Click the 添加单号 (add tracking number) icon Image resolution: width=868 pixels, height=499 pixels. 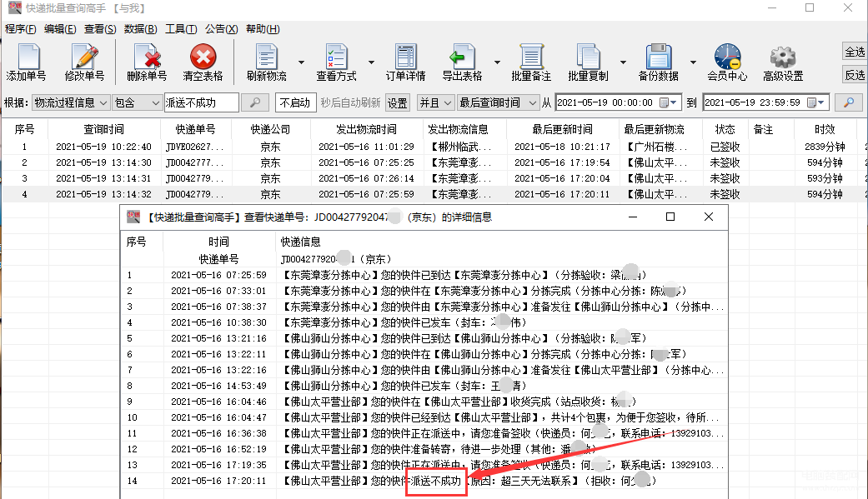pos(26,58)
